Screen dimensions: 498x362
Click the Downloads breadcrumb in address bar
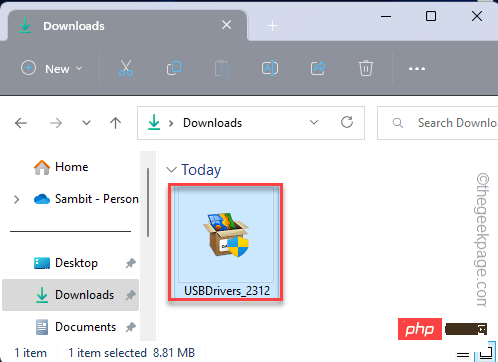212,123
